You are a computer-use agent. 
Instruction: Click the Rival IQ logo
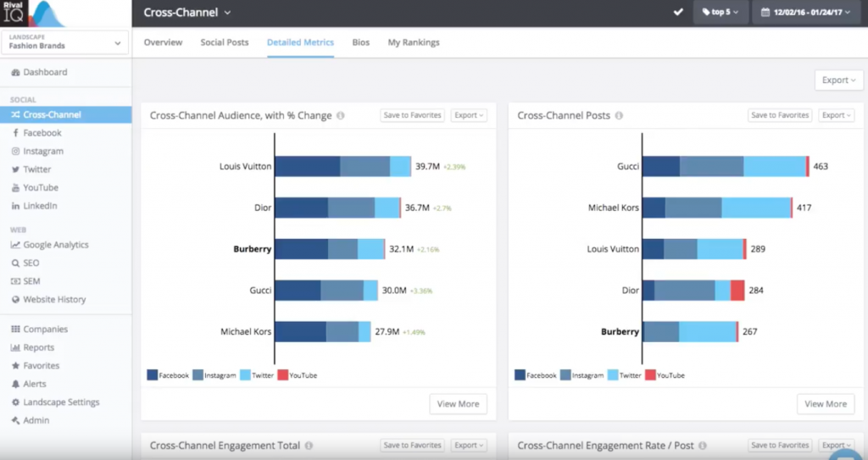coord(32,14)
